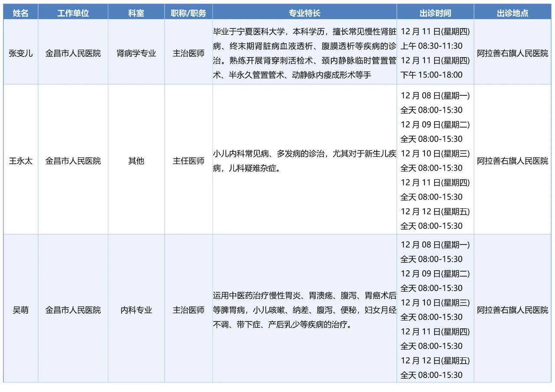
Task: Select 王永太's 阿拉善右旗人民医院 location cell
Action: coord(513,161)
